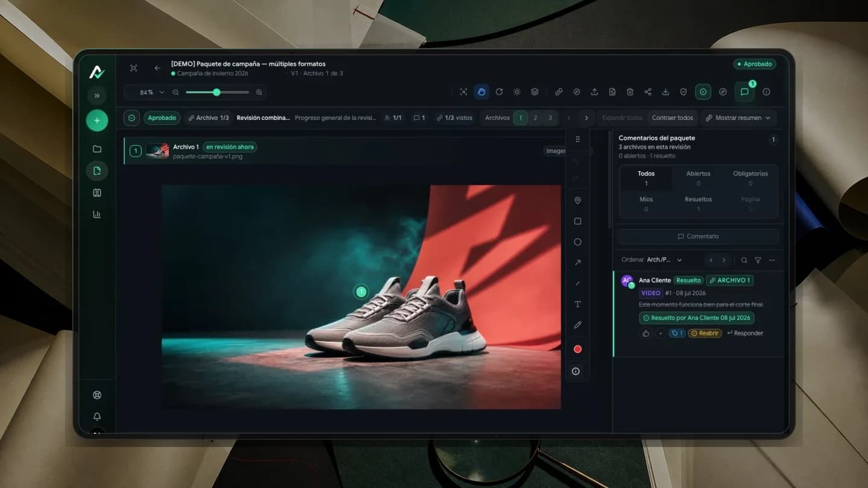Click Responder on the comment
868x488 pixels.
tap(745, 333)
